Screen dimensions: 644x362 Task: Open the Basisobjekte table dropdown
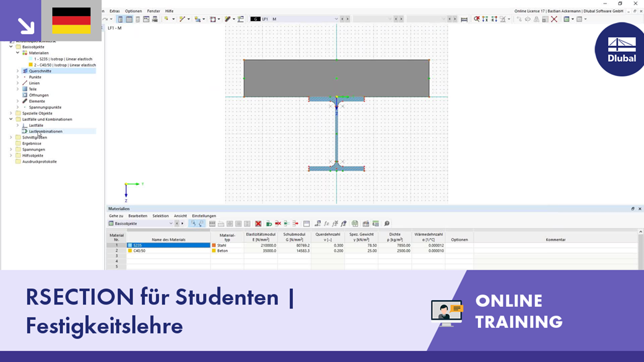pyautogui.click(x=171, y=223)
